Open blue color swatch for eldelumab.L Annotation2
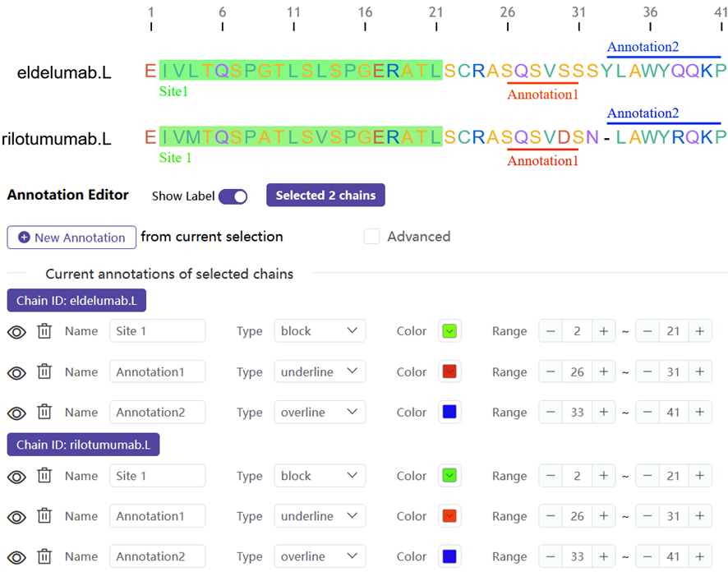The width and height of the screenshot is (728, 572). pos(449,413)
